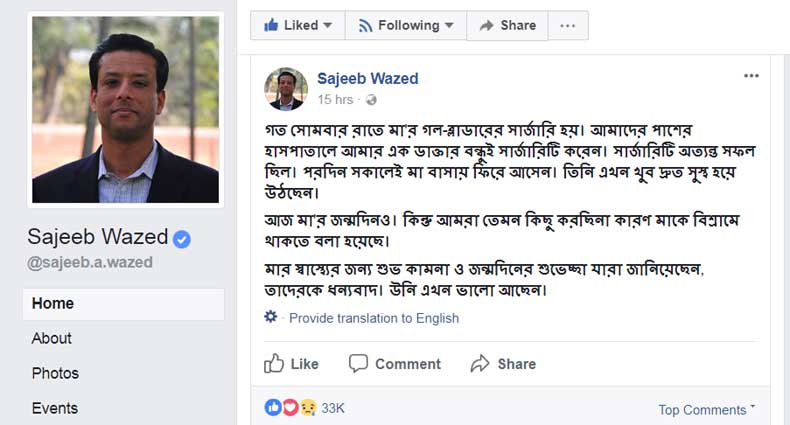Open the About section in sidebar

[x=52, y=338]
